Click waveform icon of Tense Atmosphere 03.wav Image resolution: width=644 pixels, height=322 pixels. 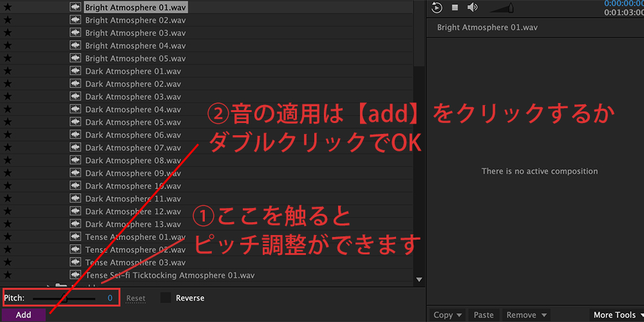pyautogui.click(x=75, y=262)
